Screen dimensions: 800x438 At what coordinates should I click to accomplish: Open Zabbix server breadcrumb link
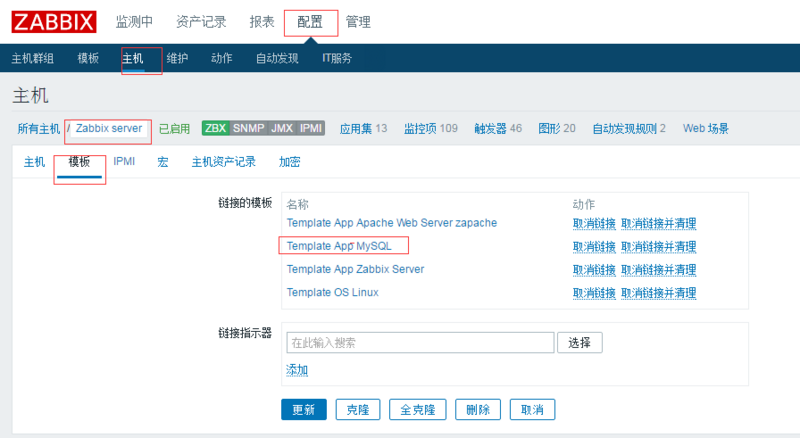click(109, 129)
